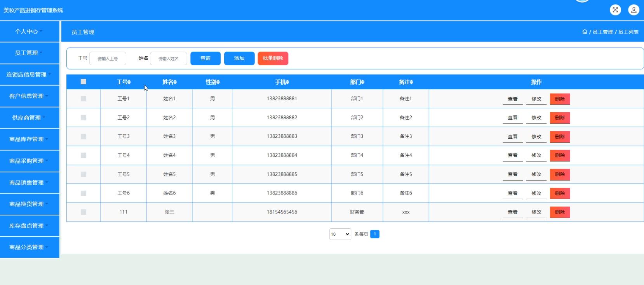Sort by 姓名 column arrows
This screenshot has width=644, height=285.
[x=175, y=82]
